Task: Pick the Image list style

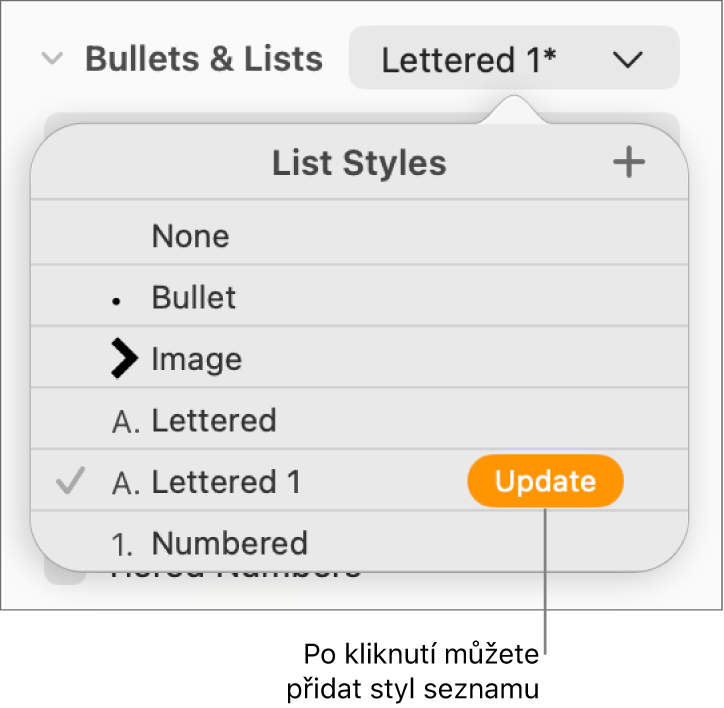Action: (x=196, y=359)
